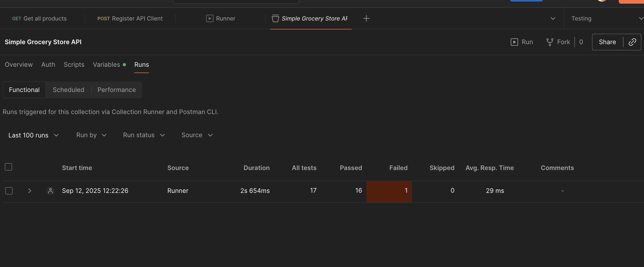Open the Variables tab
This screenshot has width=644, height=267.
[x=109, y=65]
